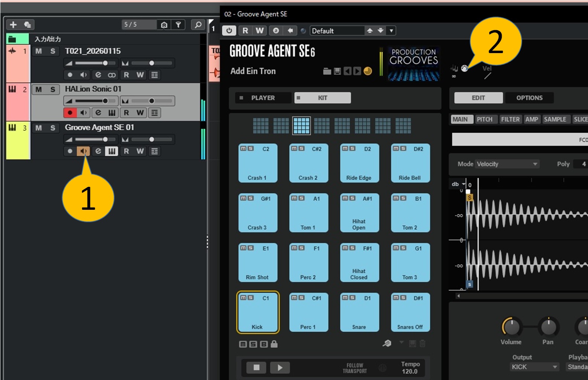Open edit channel settings for HALion Sonic

(x=98, y=113)
